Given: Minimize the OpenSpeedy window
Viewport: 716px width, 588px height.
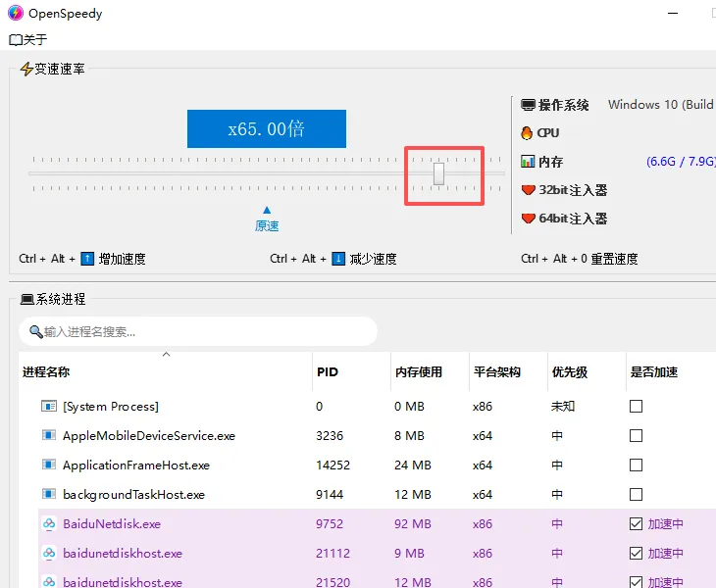Looking at the screenshot, I should point(673,13).
